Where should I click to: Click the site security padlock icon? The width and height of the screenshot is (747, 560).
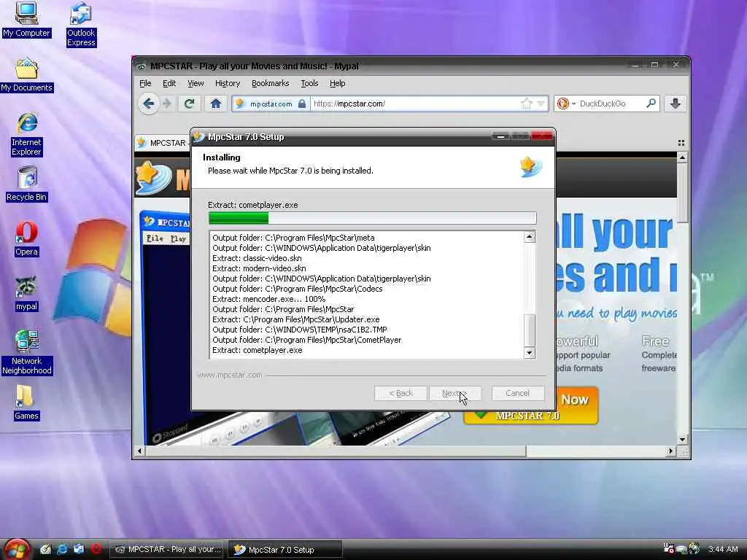point(302,104)
